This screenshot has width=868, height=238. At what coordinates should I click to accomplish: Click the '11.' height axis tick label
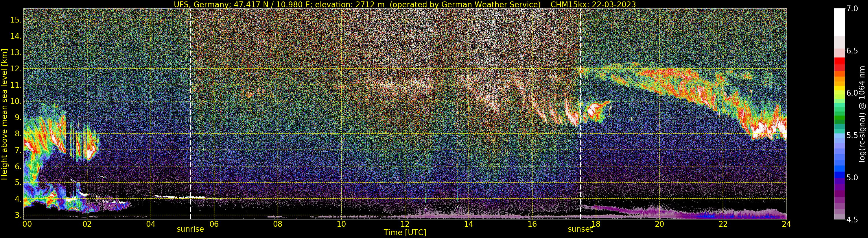[16, 85]
